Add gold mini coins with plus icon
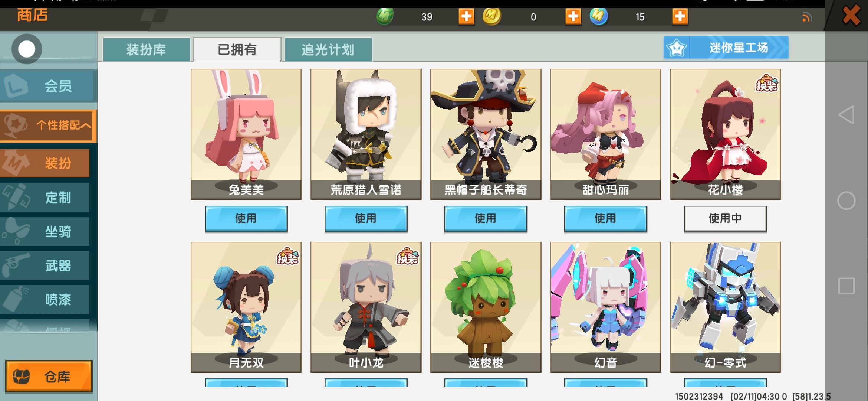The image size is (868, 401). [x=573, y=17]
